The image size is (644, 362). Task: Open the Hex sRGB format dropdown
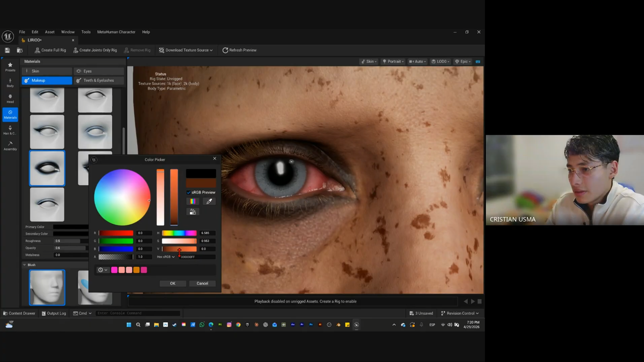166,257
